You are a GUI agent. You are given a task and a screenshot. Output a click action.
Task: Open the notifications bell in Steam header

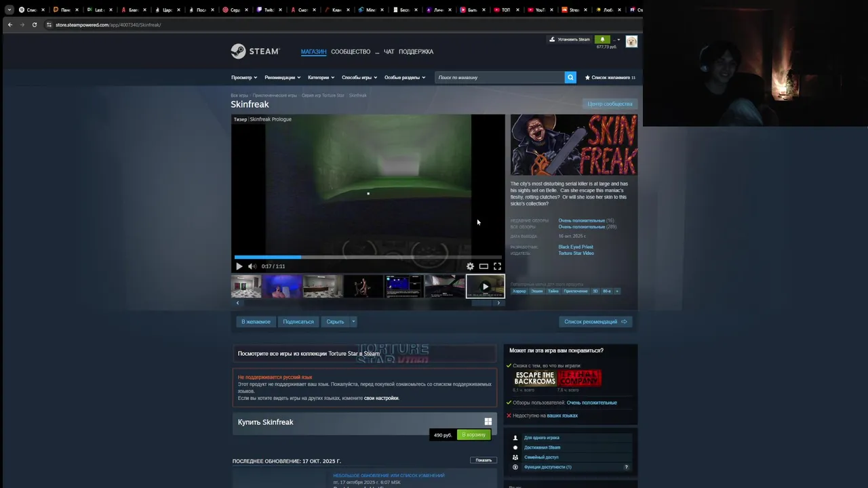(602, 39)
